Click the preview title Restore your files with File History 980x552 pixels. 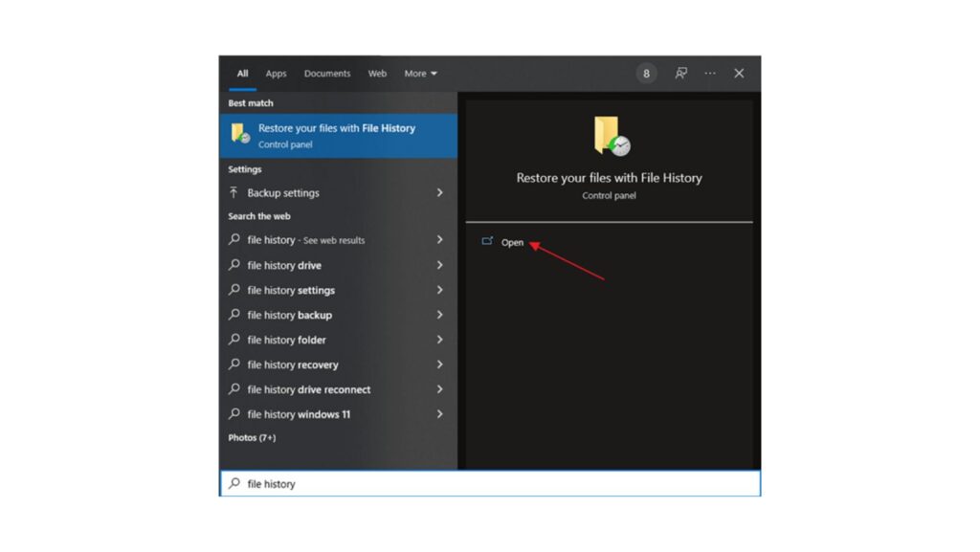pyautogui.click(x=610, y=178)
